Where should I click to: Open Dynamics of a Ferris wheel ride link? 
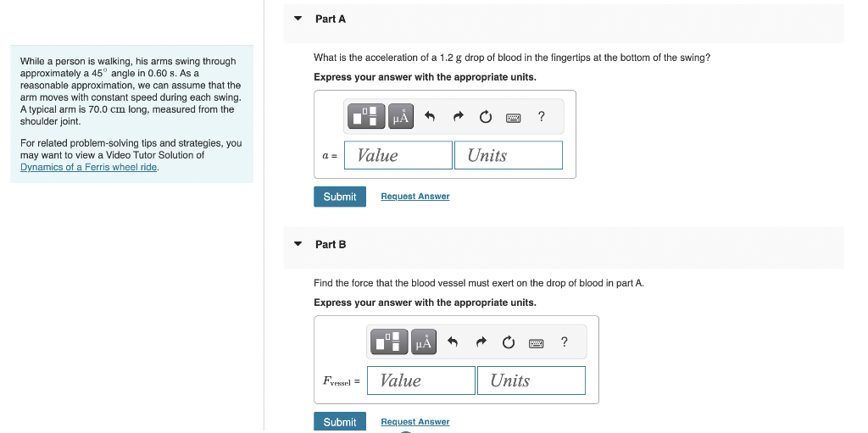(x=88, y=167)
